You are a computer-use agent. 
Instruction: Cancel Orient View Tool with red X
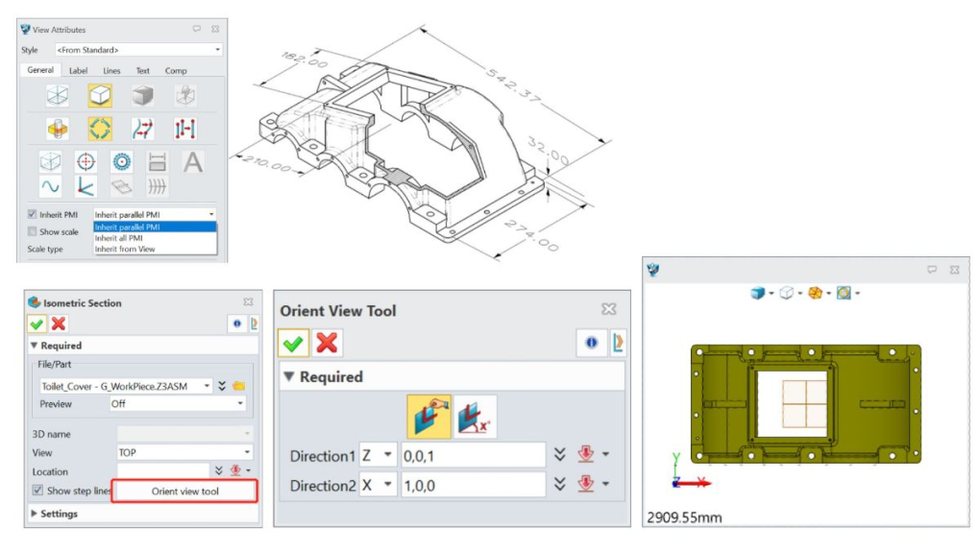327,343
